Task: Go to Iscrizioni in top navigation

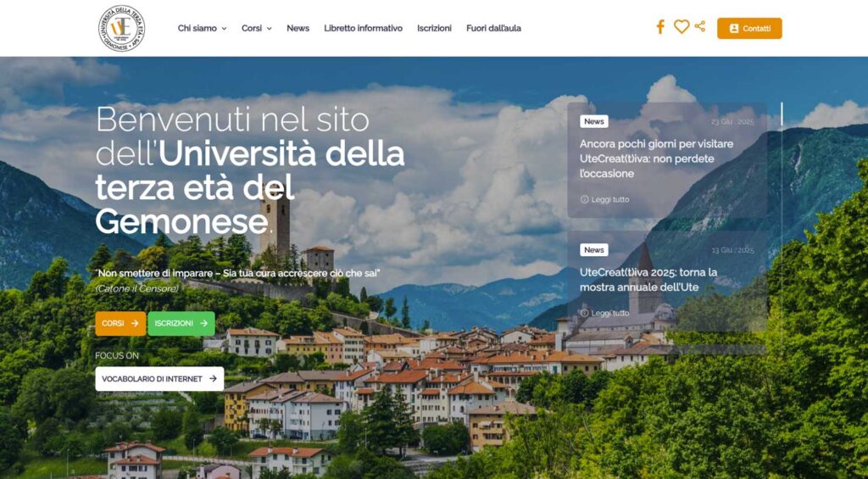Action: [434, 28]
